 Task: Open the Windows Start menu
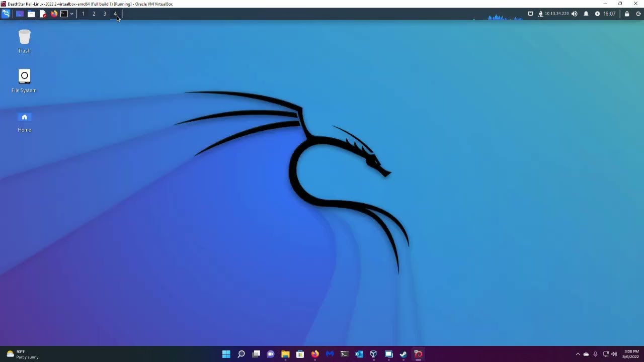[226, 354]
